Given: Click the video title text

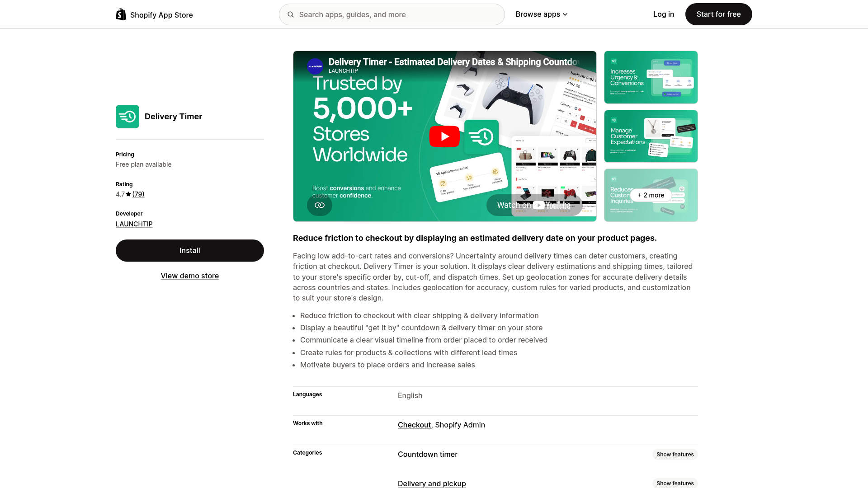Looking at the screenshot, I should tap(453, 62).
